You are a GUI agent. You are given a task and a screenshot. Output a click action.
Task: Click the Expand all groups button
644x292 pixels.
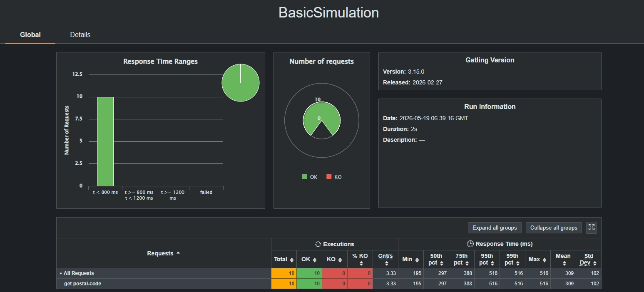click(495, 228)
